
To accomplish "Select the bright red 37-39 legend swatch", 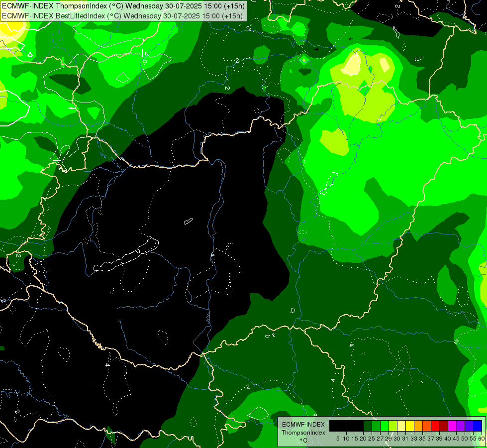I will tap(435, 426).
